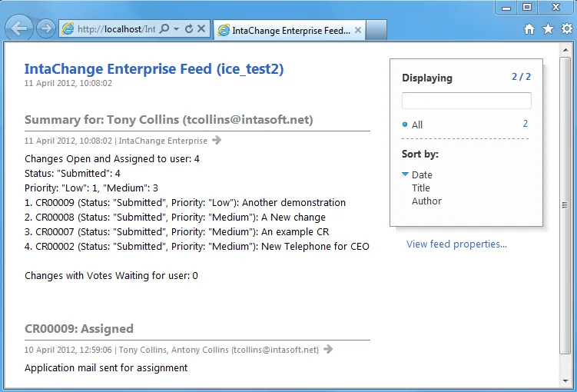Click the browser Forward arrow button
Screen dimensions: 577x392
45,28
